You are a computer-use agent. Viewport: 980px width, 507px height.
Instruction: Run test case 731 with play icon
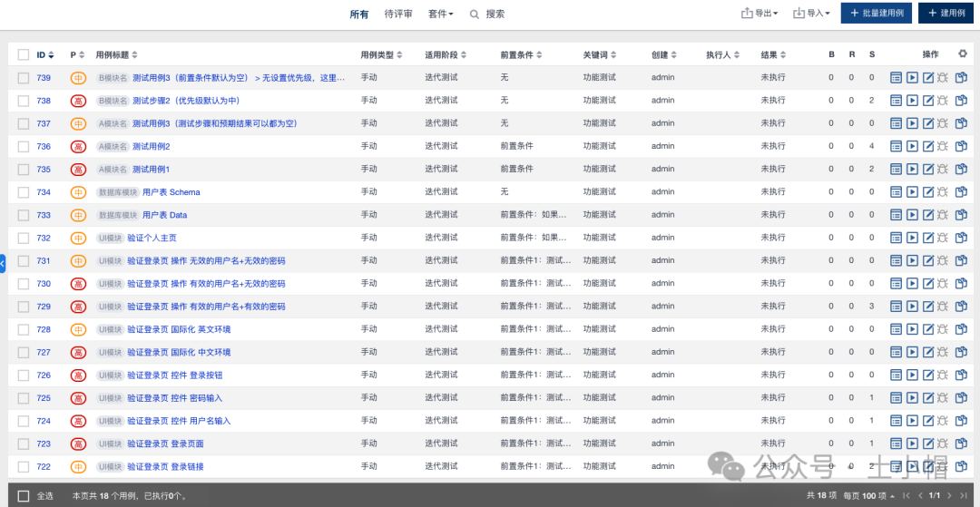coord(913,260)
